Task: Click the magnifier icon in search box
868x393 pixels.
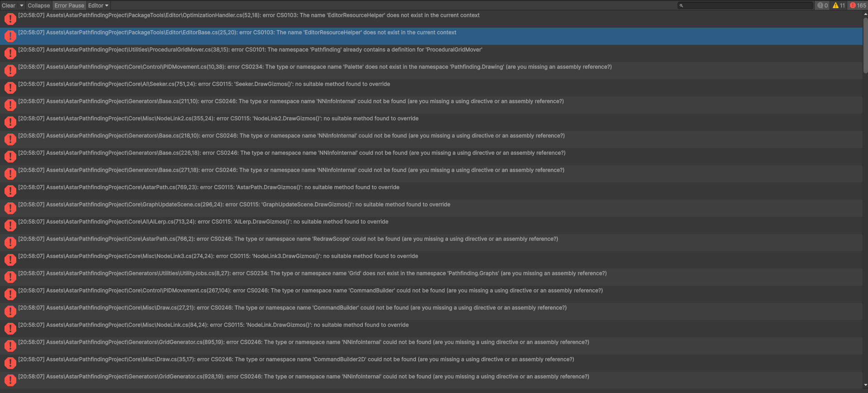Action: click(681, 5)
